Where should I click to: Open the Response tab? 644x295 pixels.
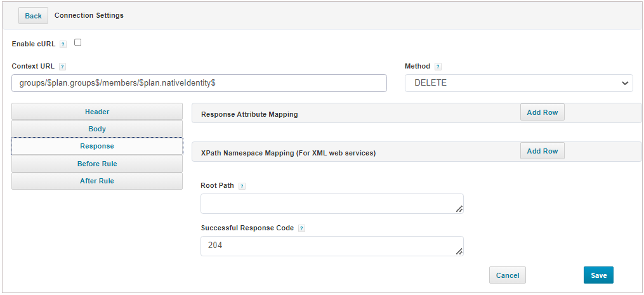click(97, 147)
